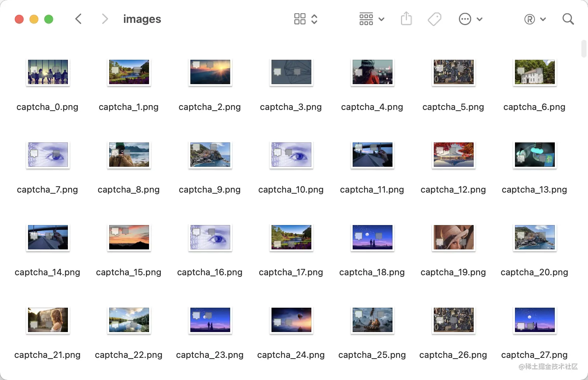This screenshot has width=588, height=380.
Task: Click the file name captcha_14.png
Action: [x=48, y=272]
